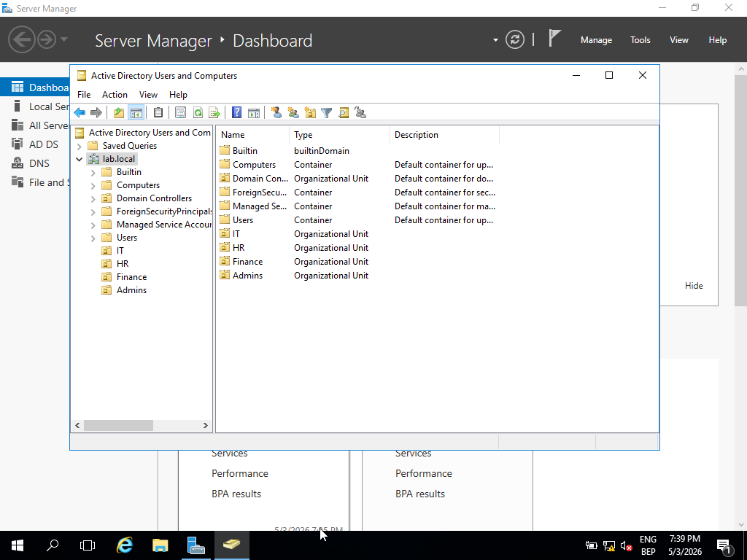Viewport: 747px width, 560px height.
Task: Click the Add to Group toolbar icon
Action: point(360,113)
